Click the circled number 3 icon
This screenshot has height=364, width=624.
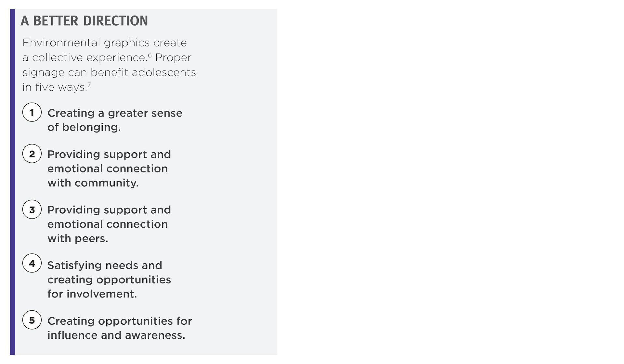click(x=32, y=209)
